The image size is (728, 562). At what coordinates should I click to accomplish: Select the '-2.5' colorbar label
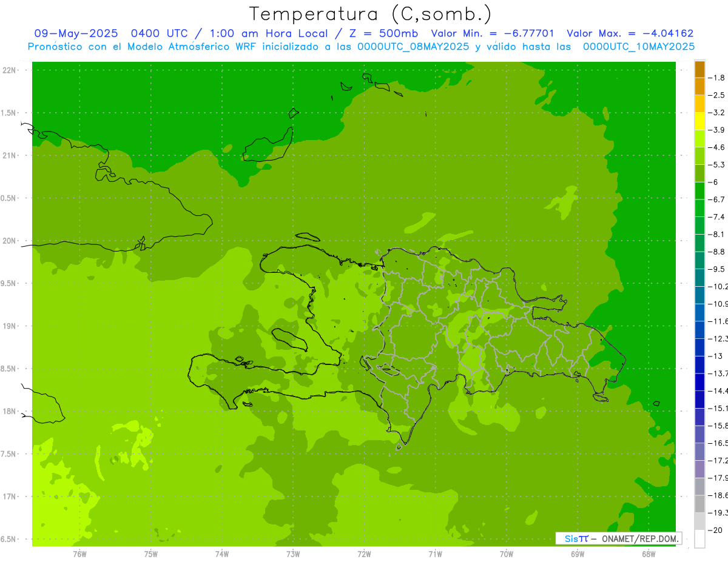point(718,95)
